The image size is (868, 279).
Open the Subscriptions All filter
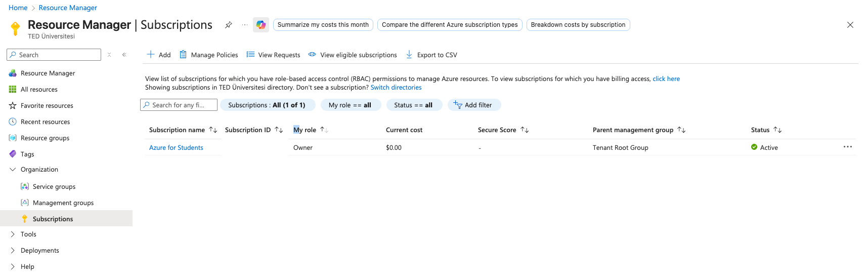point(267,105)
